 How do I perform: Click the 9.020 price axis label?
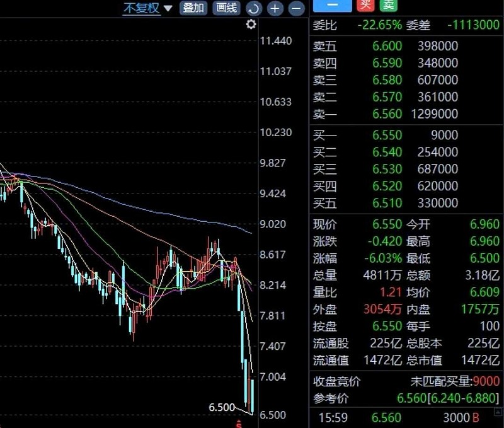tap(273, 224)
